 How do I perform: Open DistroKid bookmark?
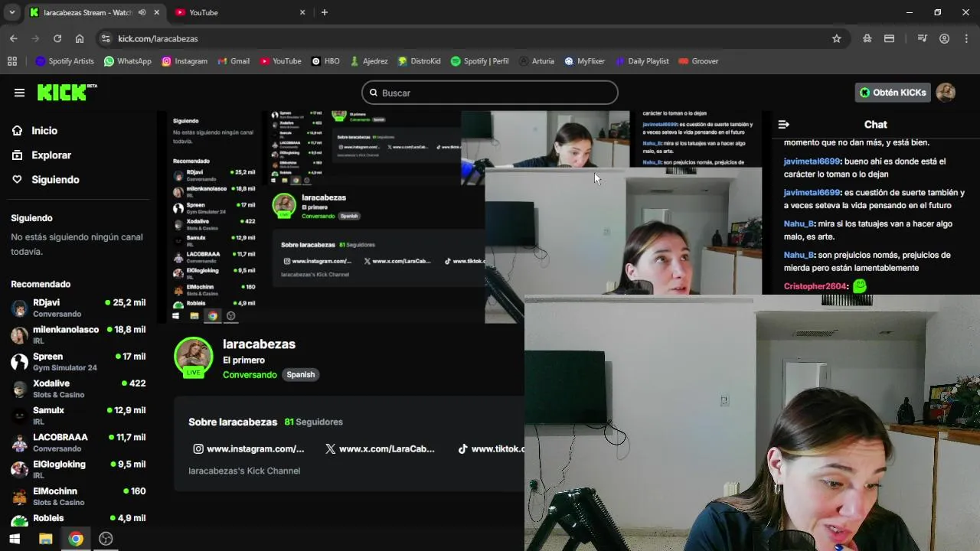pos(419,61)
